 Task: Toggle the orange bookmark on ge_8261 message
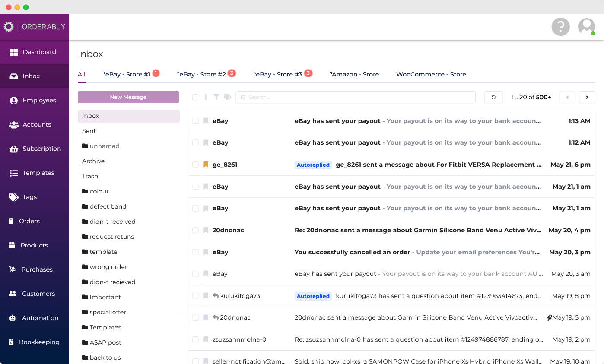click(x=206, y=165)
